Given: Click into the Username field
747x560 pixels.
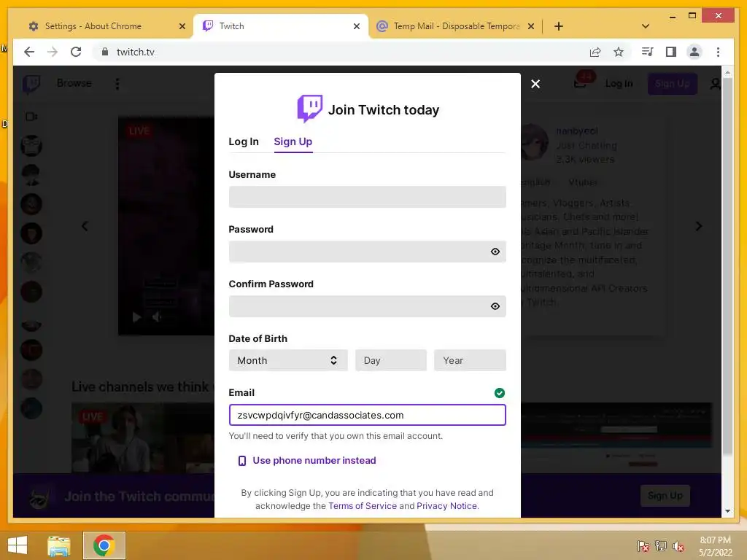Looking at the screenshot, I should 368,197.
